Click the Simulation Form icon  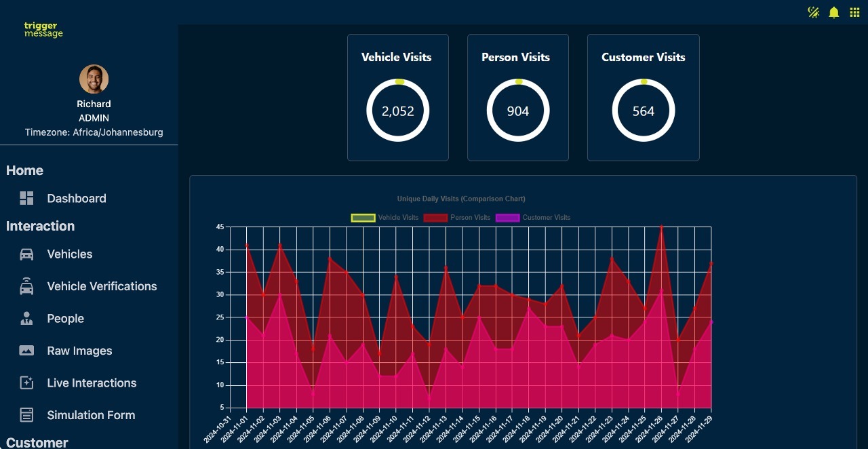26,415
